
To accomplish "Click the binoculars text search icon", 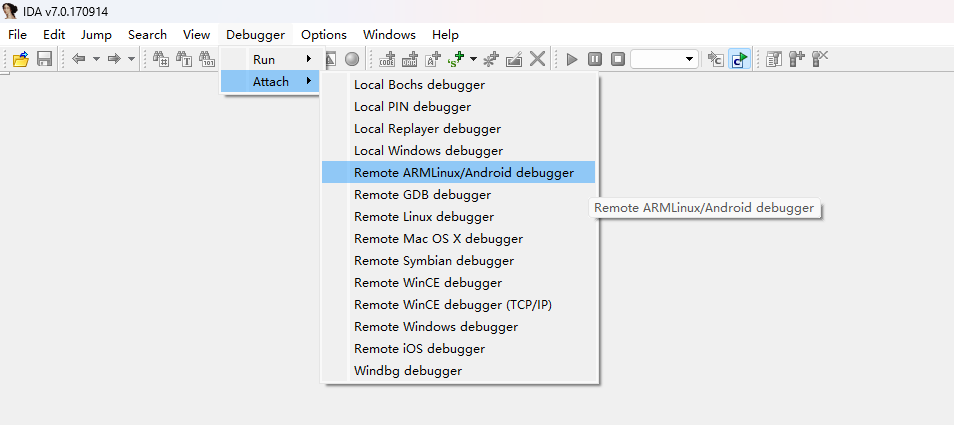I will pos(184,59).
